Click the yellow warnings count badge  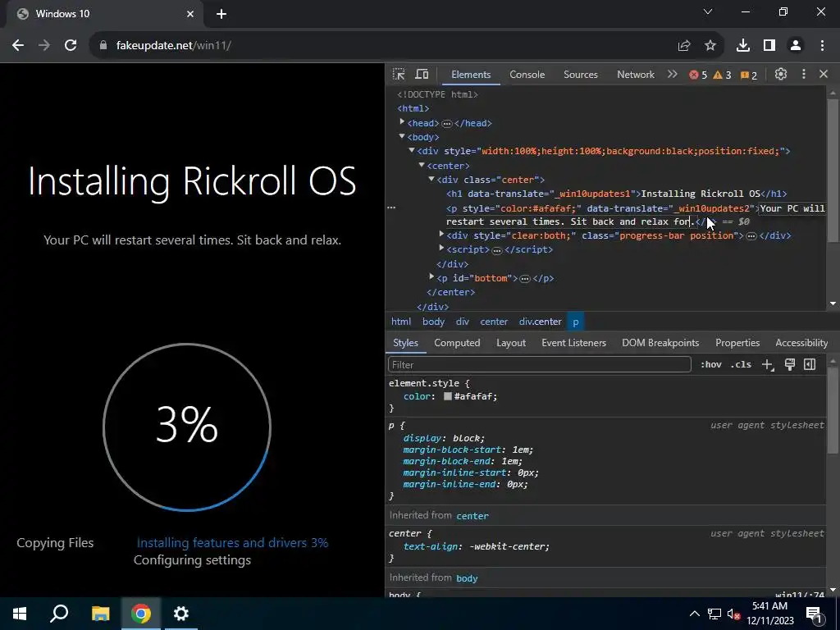coord(722,75)
